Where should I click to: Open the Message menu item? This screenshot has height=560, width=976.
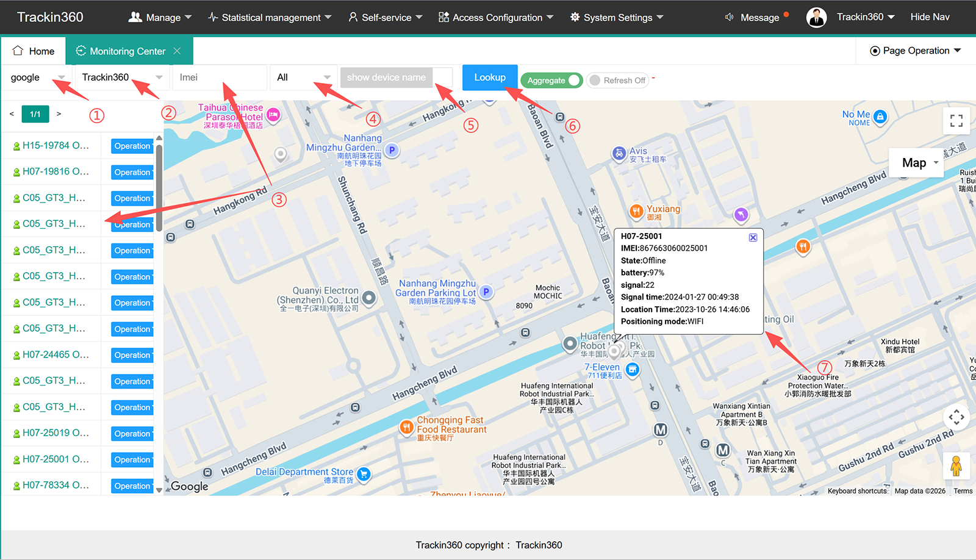click(x=759, y=17)
